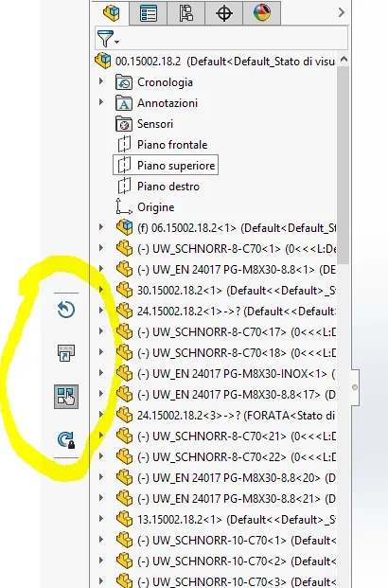Open the ConfigurationManager tab

(x=185, y=13)
